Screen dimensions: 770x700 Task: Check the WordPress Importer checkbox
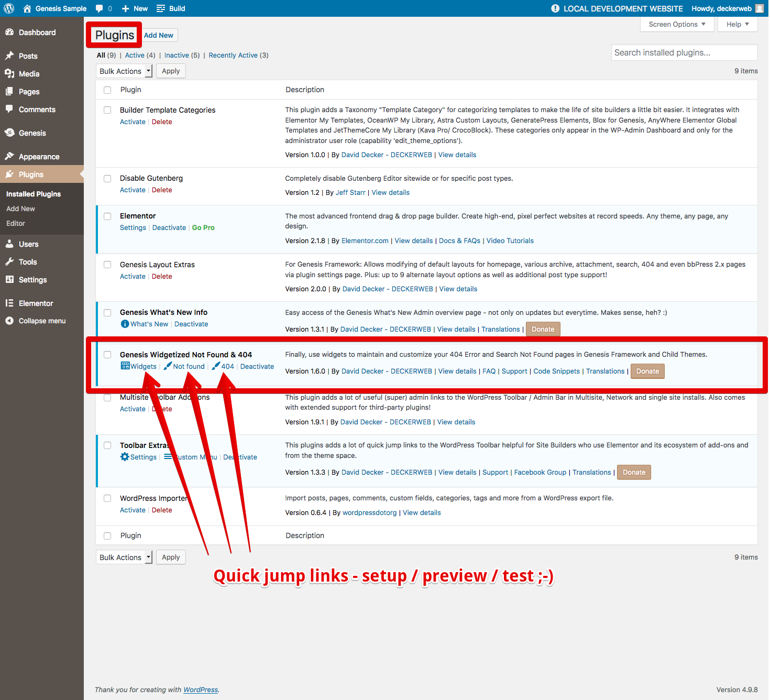[107, 498]
